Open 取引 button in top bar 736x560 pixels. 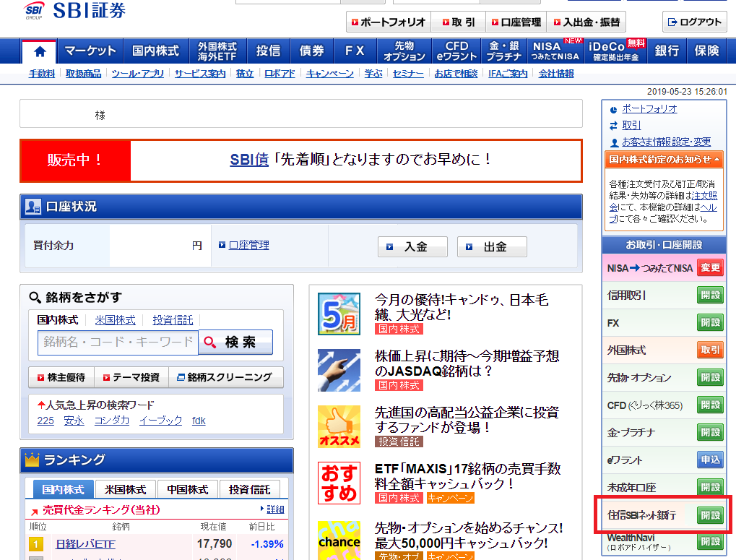pyautogui.click(x=459, y=22)
